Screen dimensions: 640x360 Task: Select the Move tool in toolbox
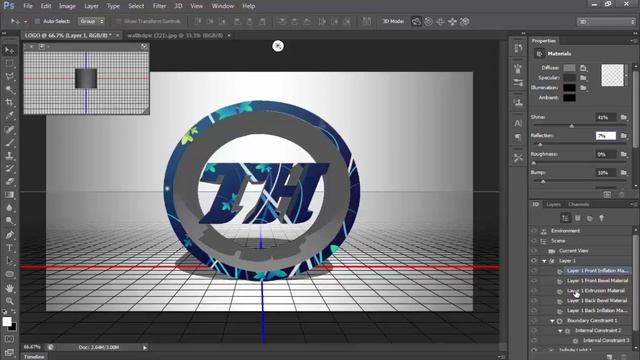point(9,50)
